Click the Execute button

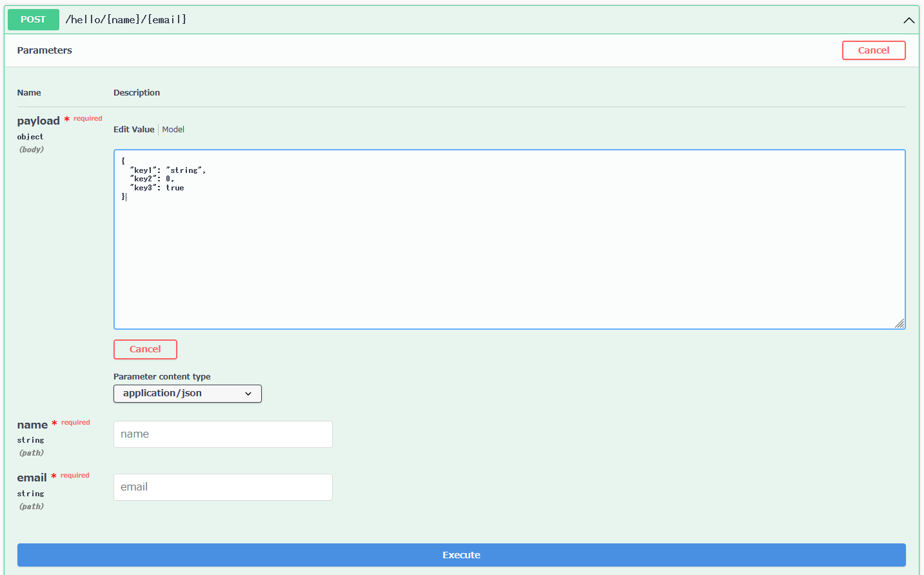[x=462, y=554]
